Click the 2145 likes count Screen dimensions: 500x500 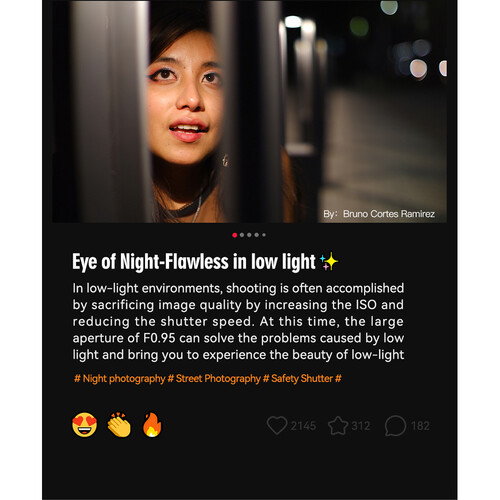pyautogui.click(x=303, y=426)
